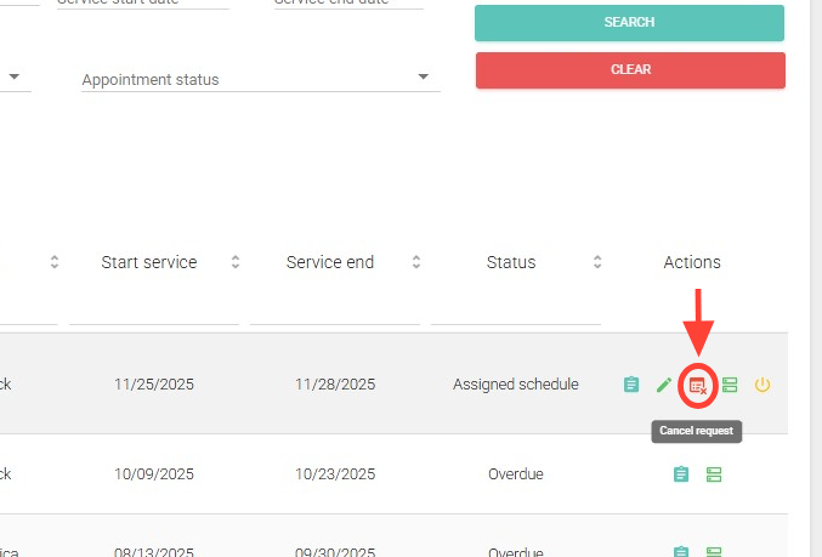
Task: Open clipboard icon in 10/09/2025 Overdue row
Action: [681, 474]
